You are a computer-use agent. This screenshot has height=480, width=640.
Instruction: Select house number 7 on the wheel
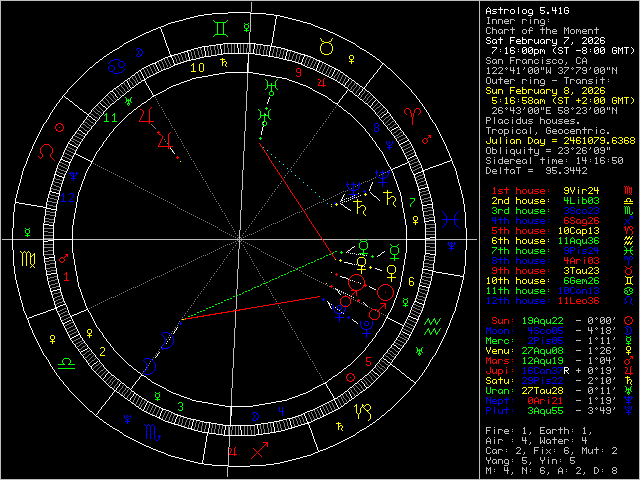pos(412,202)
